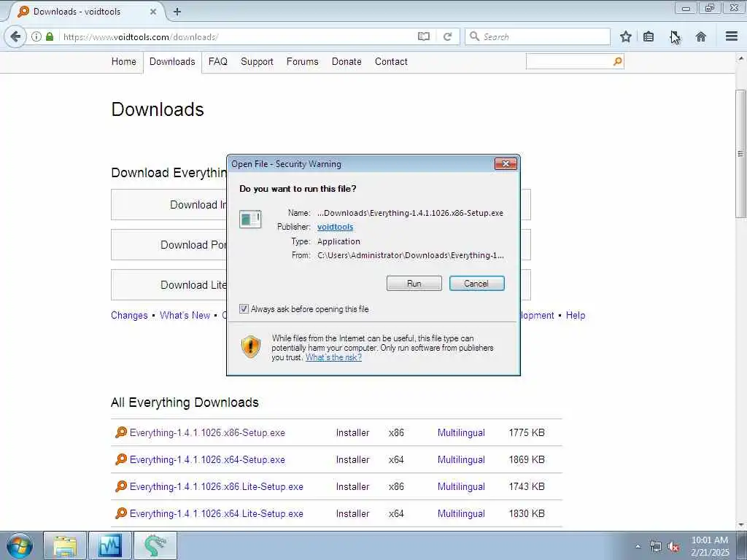Open the monitor graph app in taskbar

pyautogui.click(x=109, y=545)
